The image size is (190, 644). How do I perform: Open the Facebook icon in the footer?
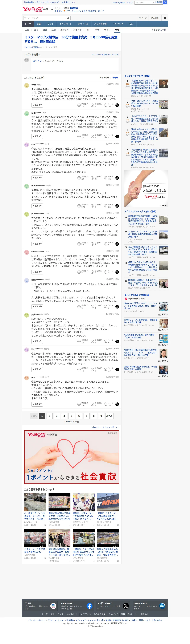click(89, 606)
